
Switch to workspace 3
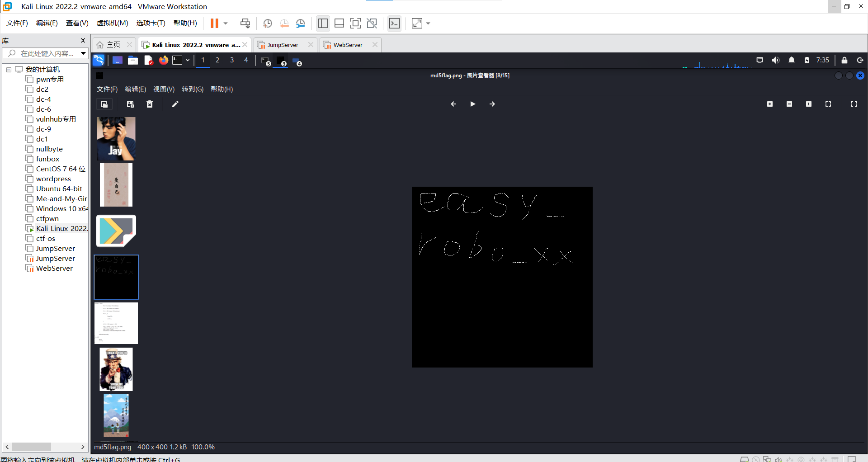tap(232, 60)
